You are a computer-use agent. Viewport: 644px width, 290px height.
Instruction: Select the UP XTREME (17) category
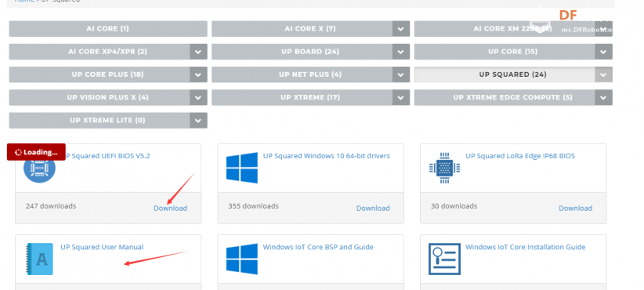[302, 98]
